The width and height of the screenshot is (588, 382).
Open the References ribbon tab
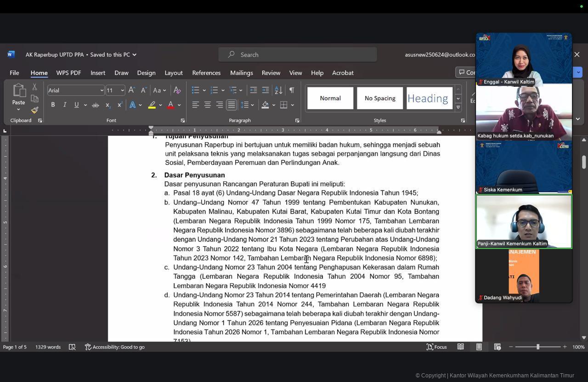[x=206, y=73]
